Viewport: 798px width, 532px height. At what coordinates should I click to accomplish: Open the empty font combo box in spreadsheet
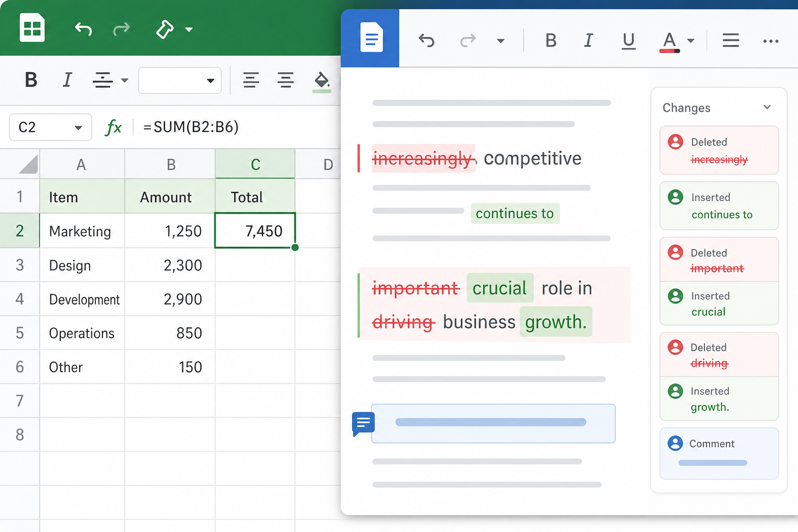click(x=180, y=80)
